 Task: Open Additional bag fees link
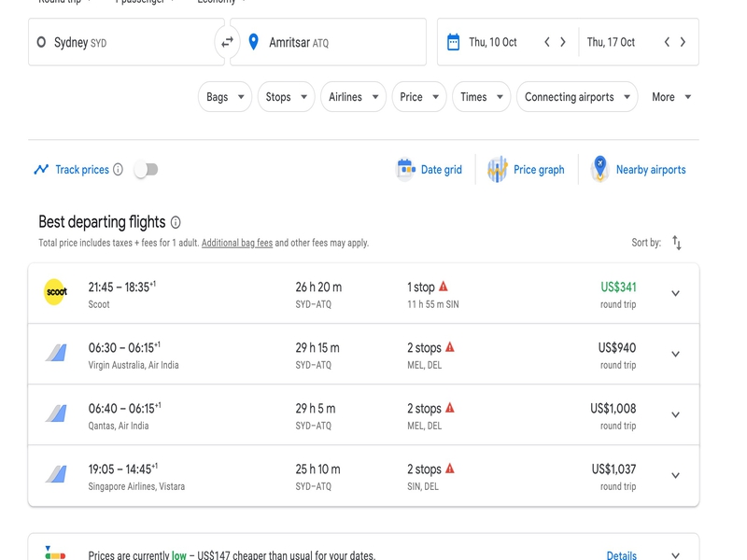pos(237,243)
